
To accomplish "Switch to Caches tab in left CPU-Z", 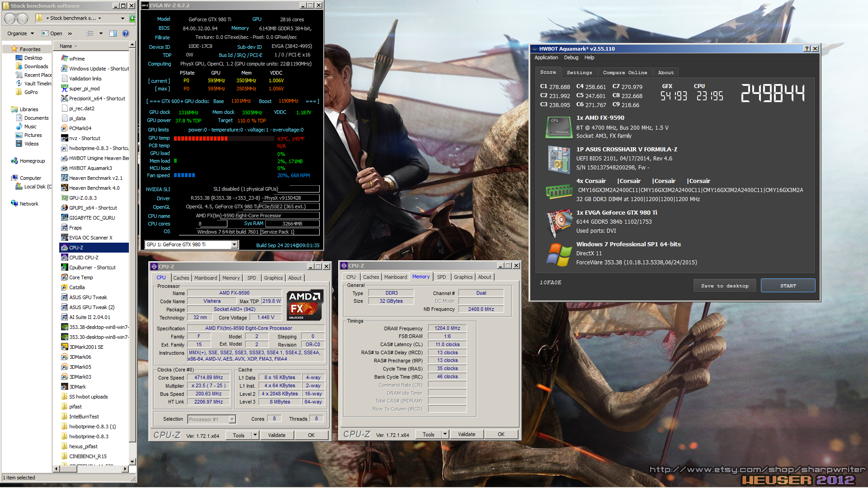I will [181, 278].
